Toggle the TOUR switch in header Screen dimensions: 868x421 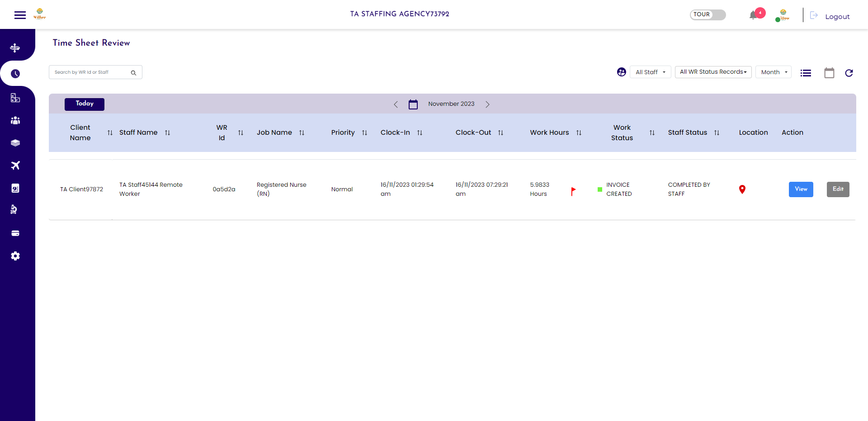(708, 14)
